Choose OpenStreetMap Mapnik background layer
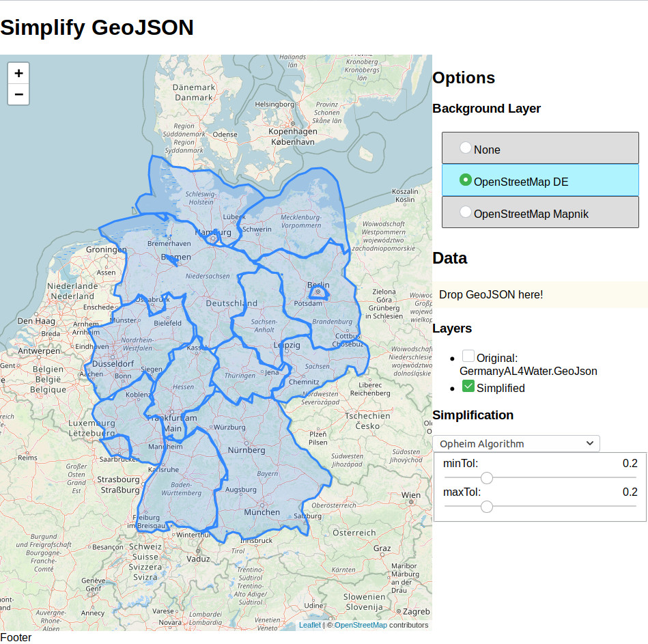This screenshot has height=644, width=648. [x=466, y=212]
